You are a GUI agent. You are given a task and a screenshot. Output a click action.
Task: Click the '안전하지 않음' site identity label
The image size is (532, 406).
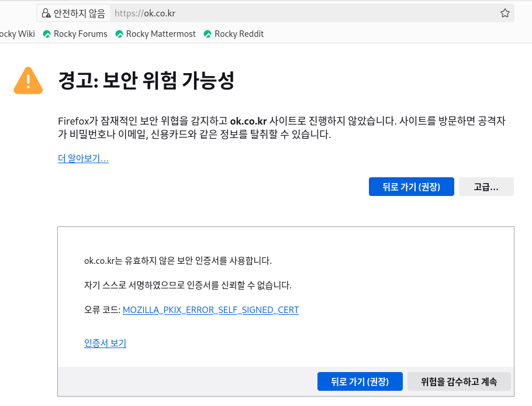(80, 13)
